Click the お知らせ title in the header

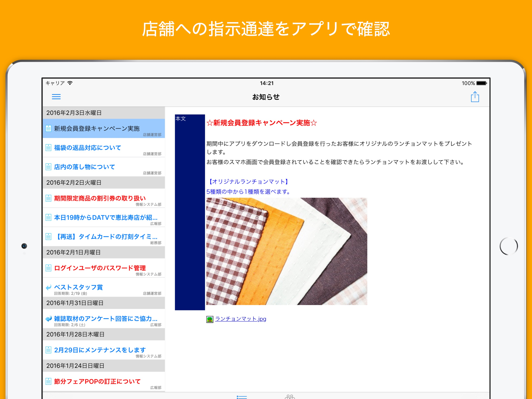click(266, 97)
